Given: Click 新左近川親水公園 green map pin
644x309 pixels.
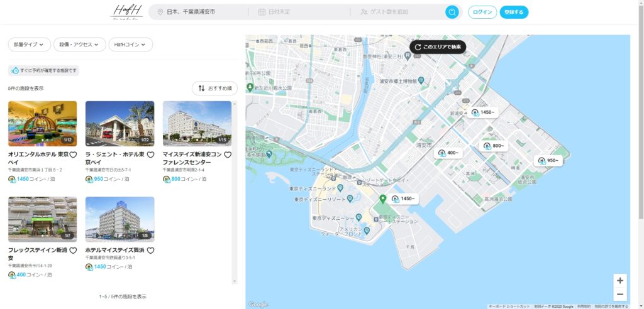Looking at the screenshot, I should 250,87.
